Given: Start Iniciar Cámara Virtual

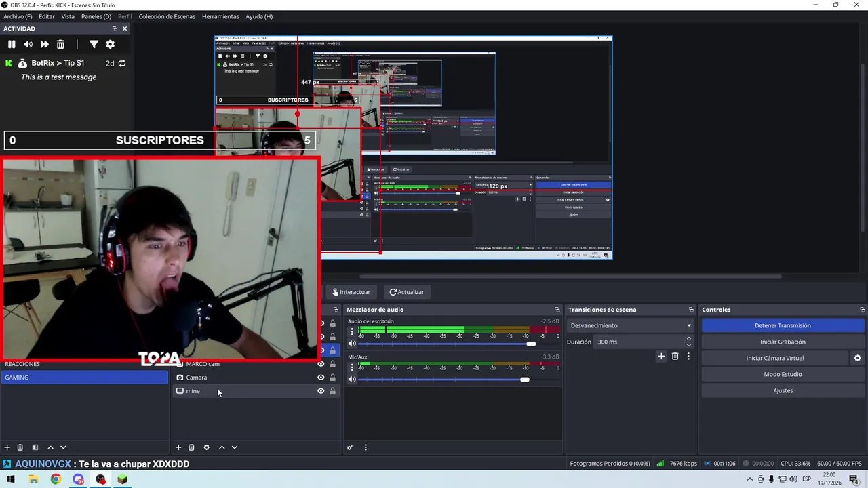Looking at the screenshot, I should click(x=775, y=358).
